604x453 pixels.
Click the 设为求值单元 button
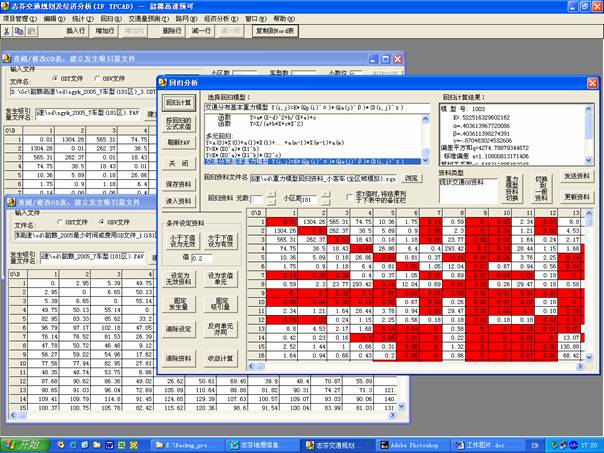click(220, 279)
